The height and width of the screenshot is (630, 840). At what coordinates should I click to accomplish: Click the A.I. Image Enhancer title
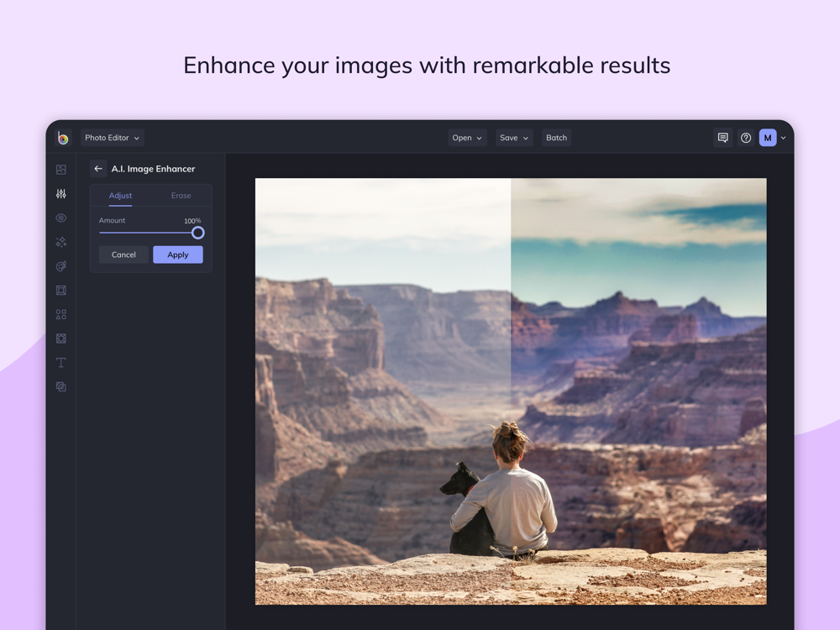153,169
